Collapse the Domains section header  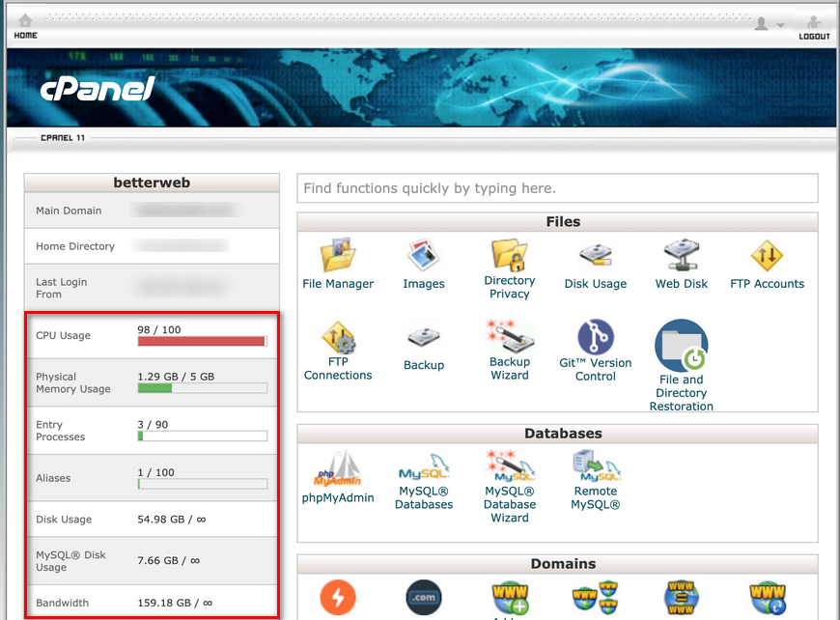pyautogui.click(x=557, y=564)
